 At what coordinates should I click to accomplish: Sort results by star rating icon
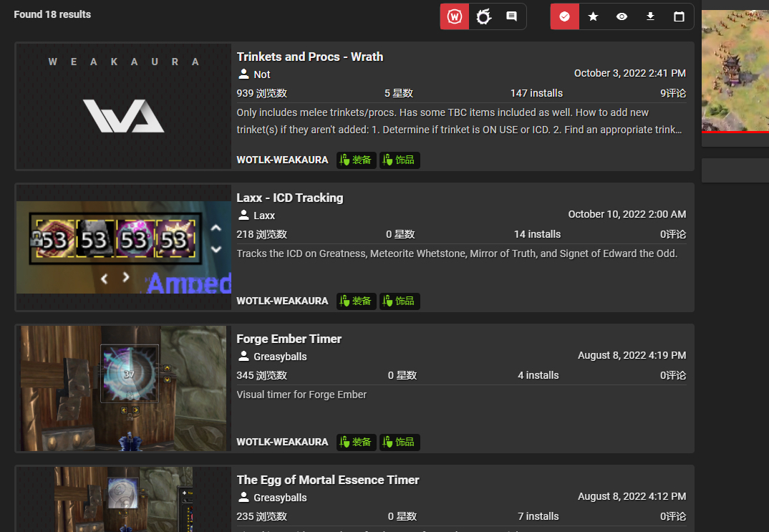(593, 16)
